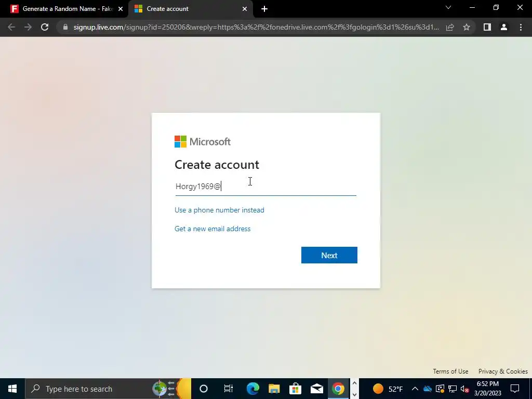Close the Generate a Random Name tab

tap(121, 9)
